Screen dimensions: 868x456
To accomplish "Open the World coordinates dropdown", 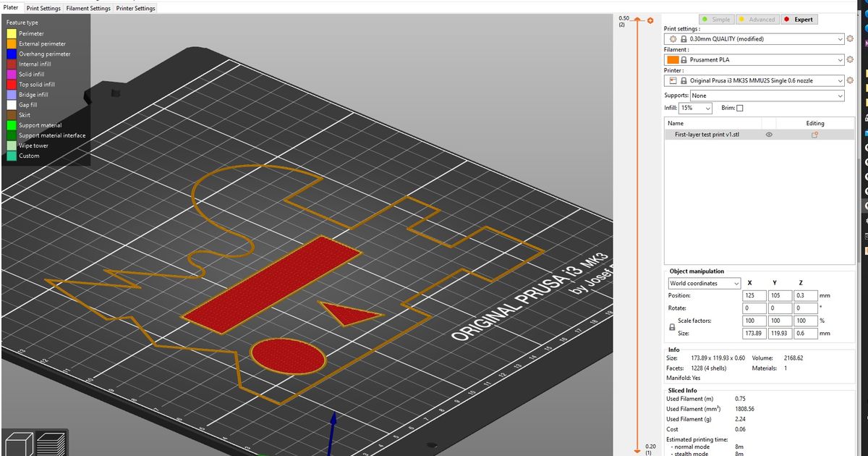I will click(x=704, y=283).
